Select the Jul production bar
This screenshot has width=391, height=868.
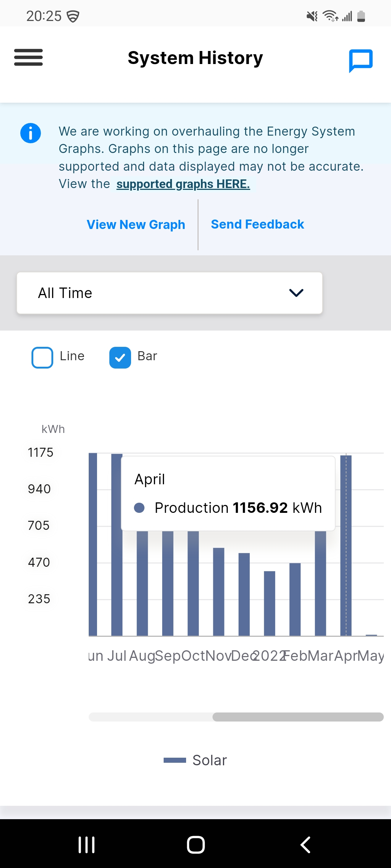pos(117,545)
